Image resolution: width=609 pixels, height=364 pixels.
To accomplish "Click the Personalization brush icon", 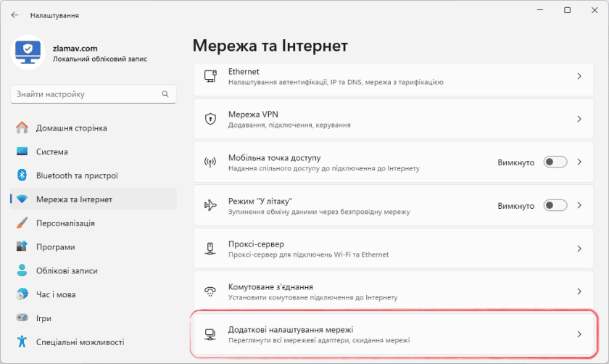I will coord(22,223).
